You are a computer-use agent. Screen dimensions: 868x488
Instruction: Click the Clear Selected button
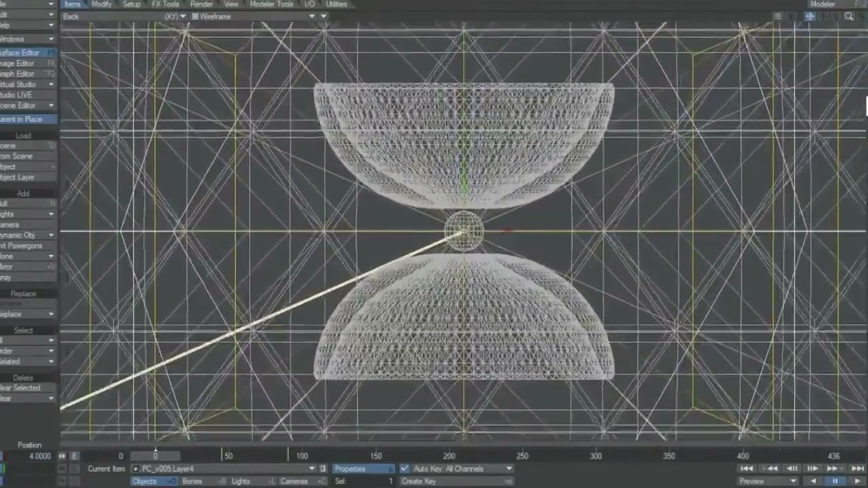(27, 388)
